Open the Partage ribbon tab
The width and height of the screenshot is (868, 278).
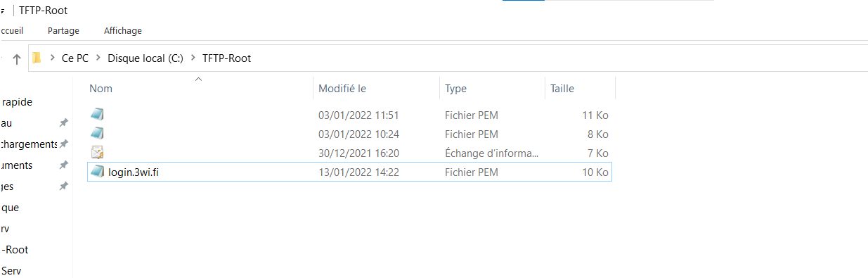[63, 31]
